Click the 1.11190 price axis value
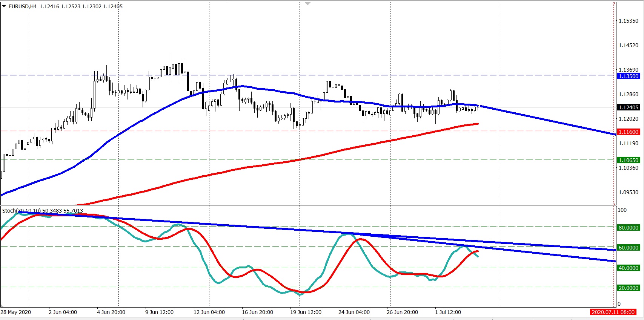 [629, 143]
